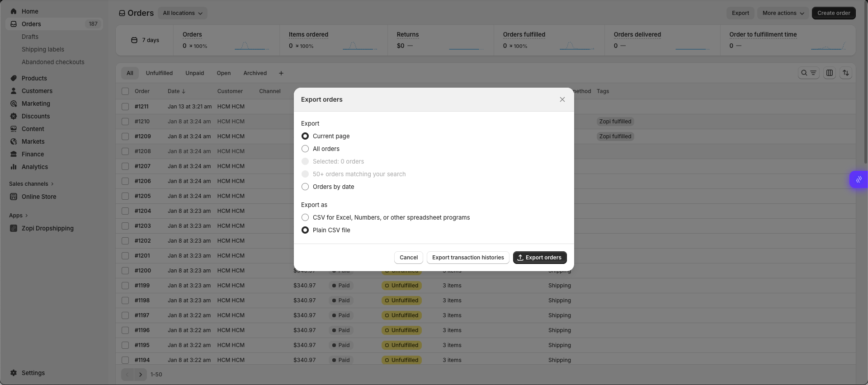Open the All locations dropdown

(x=183, y=13)
